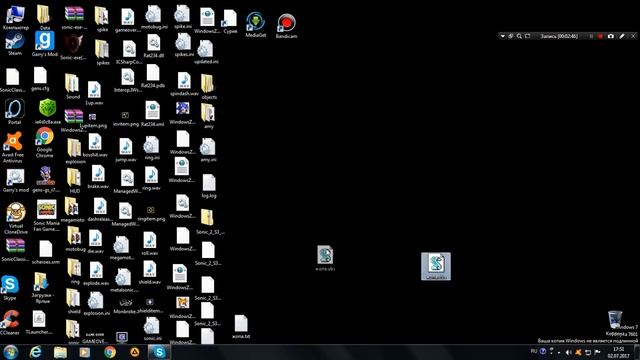This screenshot has height=360, width=640.
Task: Select the highlighted ubi file icon
Action: pyautogui.click(x=436, y=266)
